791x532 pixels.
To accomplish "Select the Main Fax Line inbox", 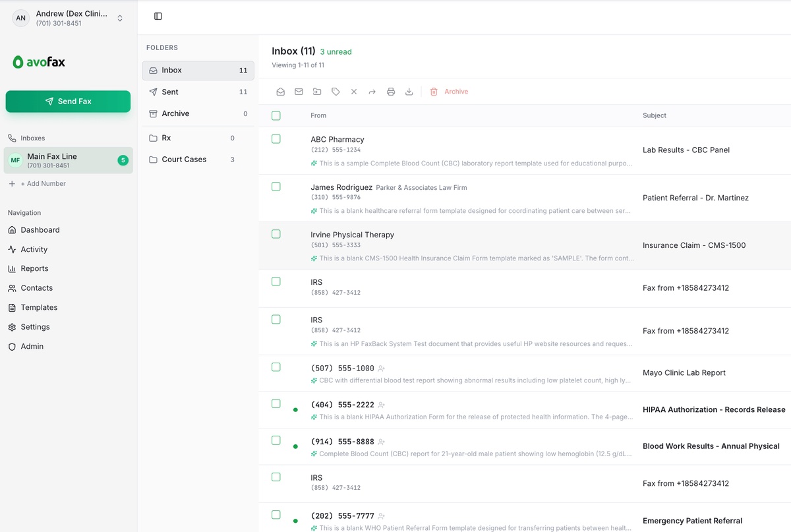I will click(x=68, y=160).
